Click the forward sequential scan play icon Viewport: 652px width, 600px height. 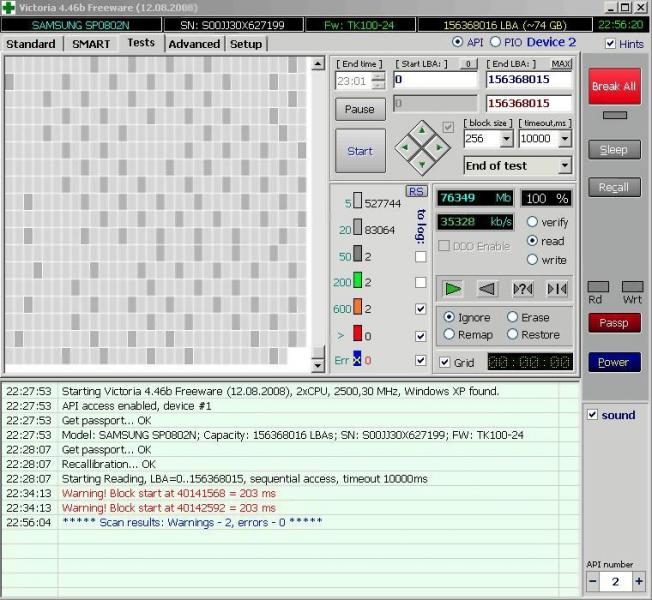tap(454, 289)
